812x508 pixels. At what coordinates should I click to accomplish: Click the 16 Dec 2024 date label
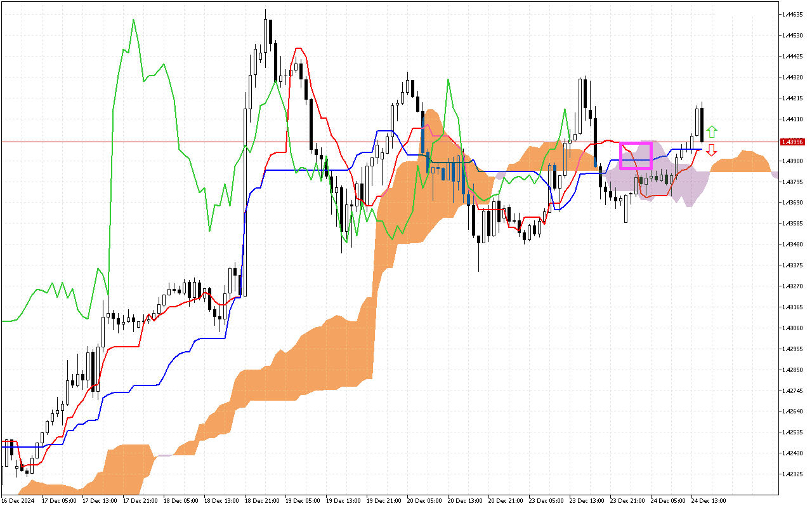(17, 501)
